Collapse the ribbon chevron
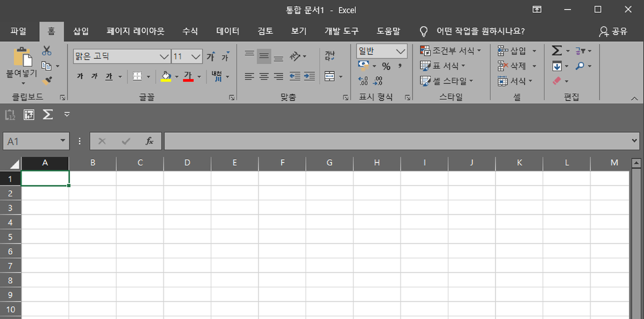The image size is (644, 319). pos(635,98)
